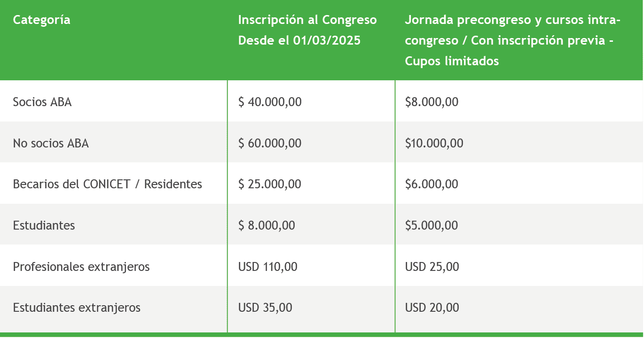Click the $ 40.000,00 price cell
The image size is (644, 339).
pos(270,102)
